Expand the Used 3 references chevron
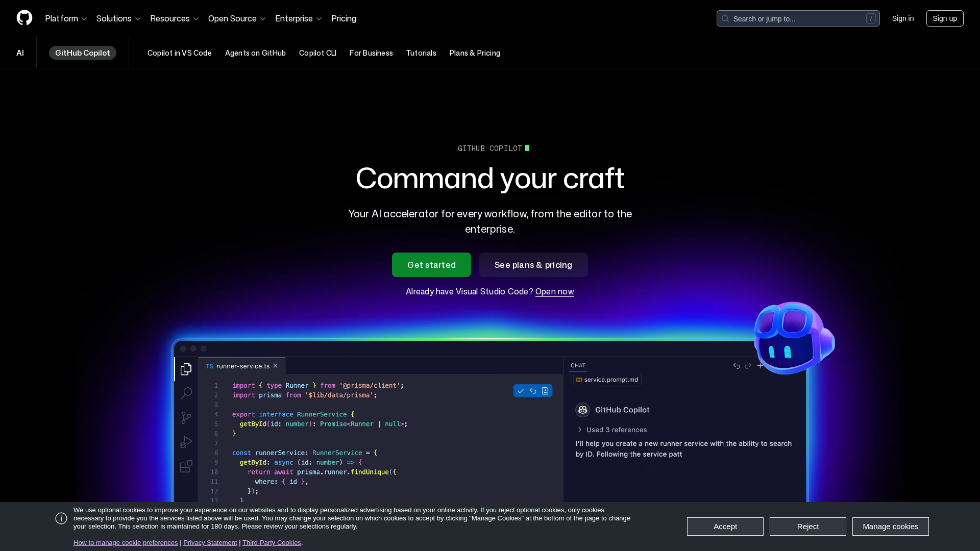Viewport: 980px width, 551px height. (580, 430)
